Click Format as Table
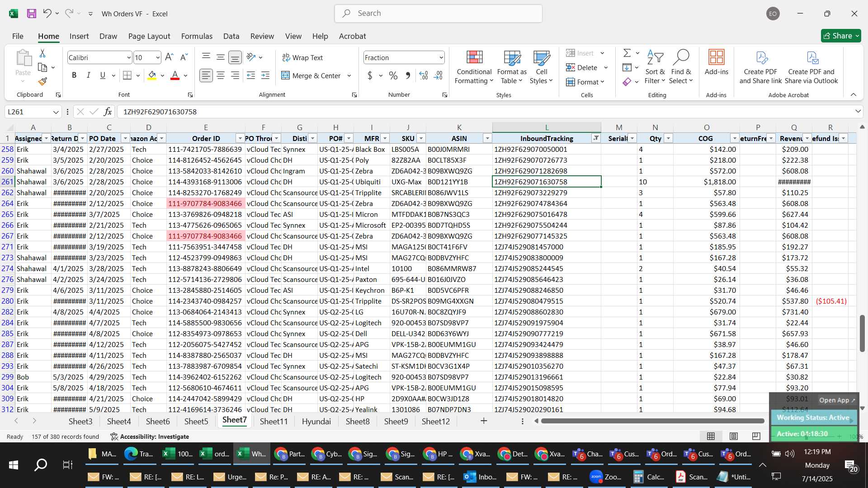Image resolution: width=868 pixels, height=488 pixels. pyautogui.click(x=512, y=67)
